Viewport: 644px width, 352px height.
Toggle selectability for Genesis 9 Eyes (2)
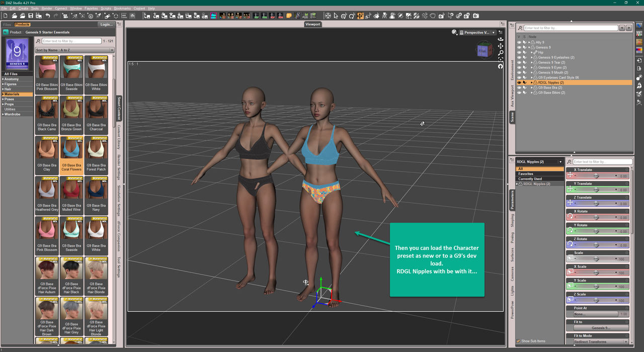pos(524,67)
